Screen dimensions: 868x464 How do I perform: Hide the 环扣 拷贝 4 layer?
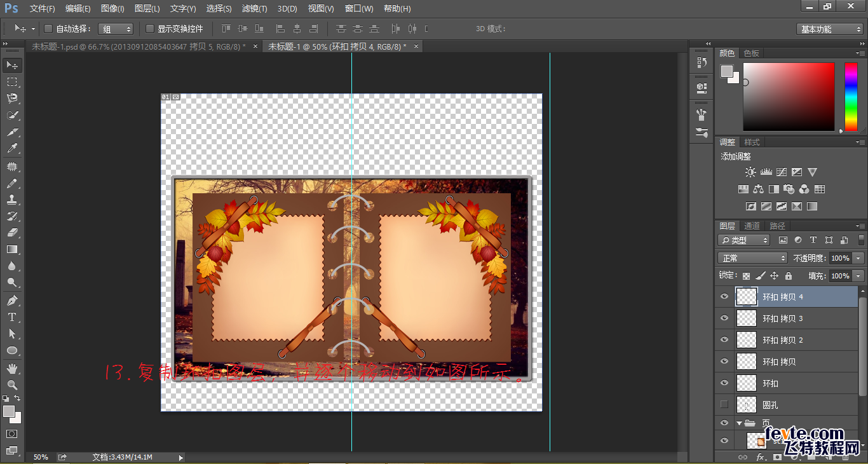[x=724, y=297]
